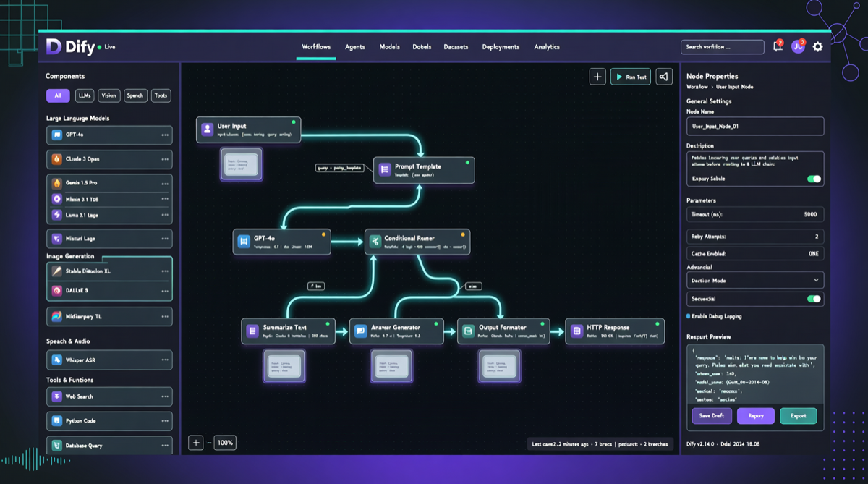Open Python Code options menu
Viewport: 868px width, 484px height.
point(165,421)
